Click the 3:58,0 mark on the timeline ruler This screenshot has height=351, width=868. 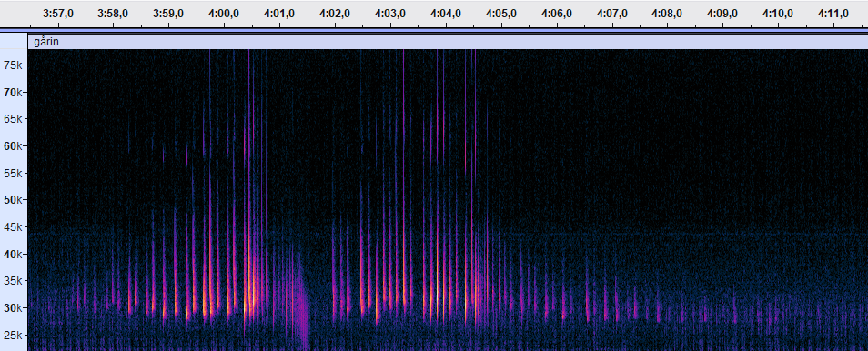tap(114, 14)
